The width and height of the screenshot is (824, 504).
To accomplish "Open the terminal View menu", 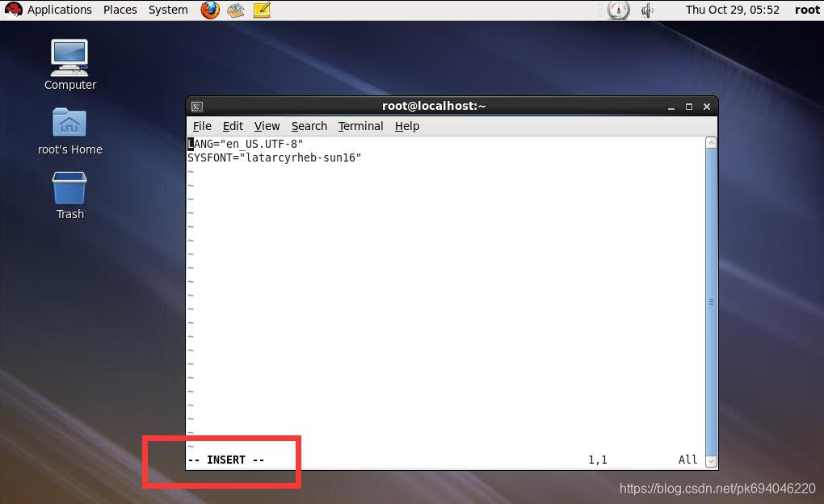I will tap(267, 126).
